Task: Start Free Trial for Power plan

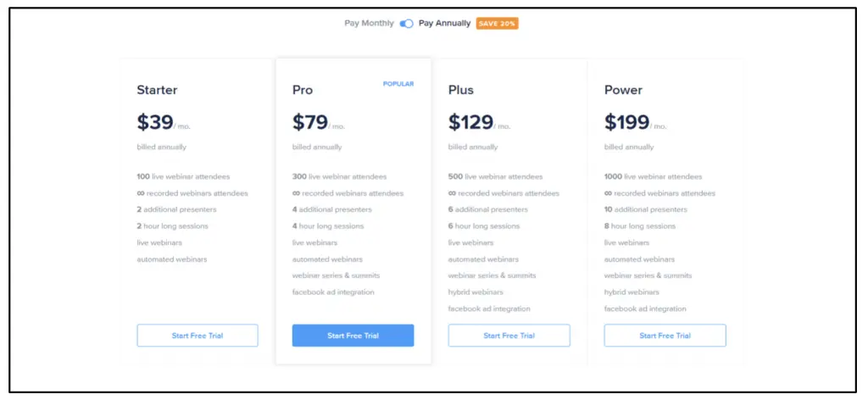Action: pyautogui.click(x=665, y=336)
